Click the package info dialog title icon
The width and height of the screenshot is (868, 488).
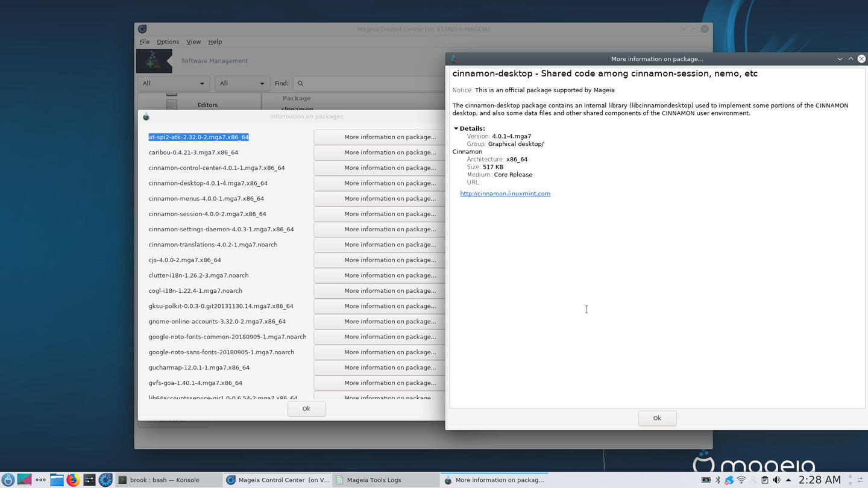coord(454,58)
